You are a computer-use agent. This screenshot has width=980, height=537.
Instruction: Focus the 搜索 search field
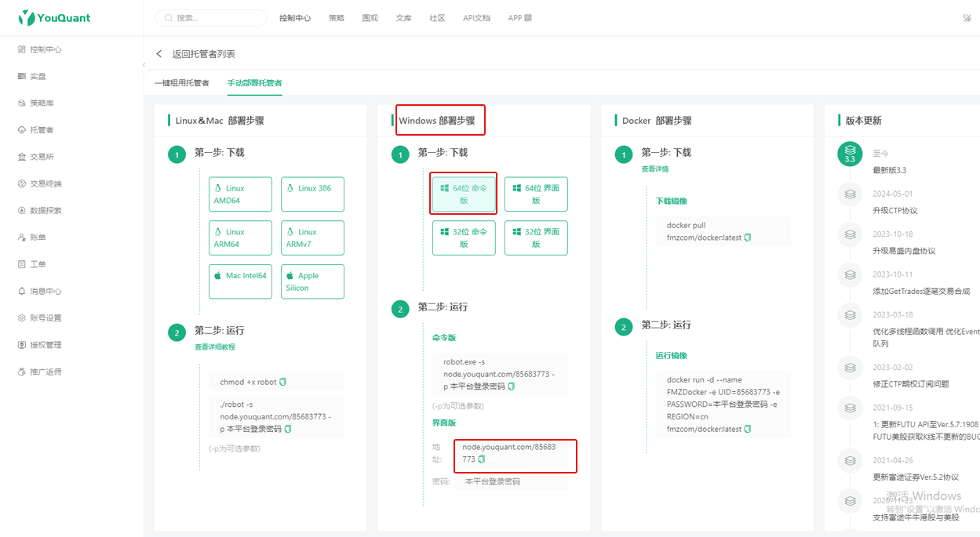pyautogui.click(x=211, y=18)
